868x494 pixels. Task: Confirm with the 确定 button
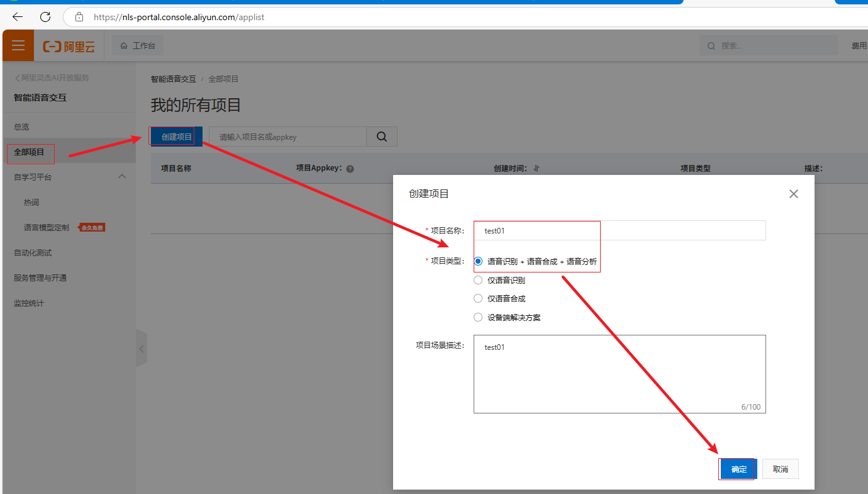click(x=738, y=469)
